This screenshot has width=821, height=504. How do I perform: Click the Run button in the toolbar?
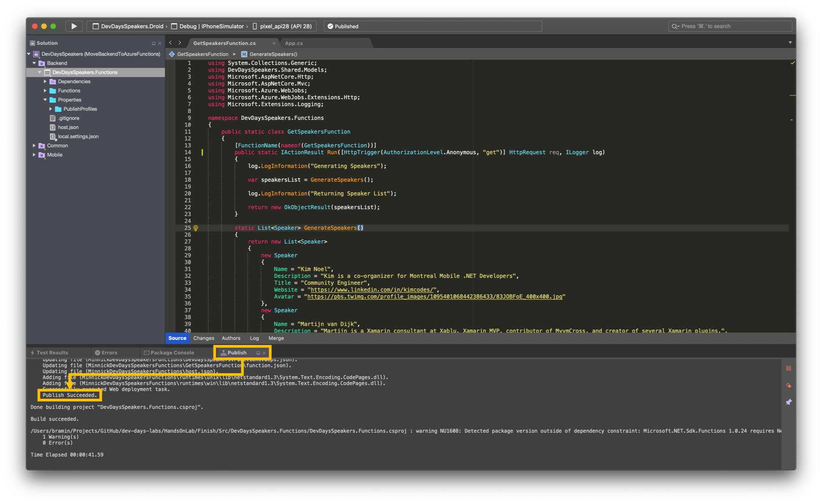(x=74, y=26)
